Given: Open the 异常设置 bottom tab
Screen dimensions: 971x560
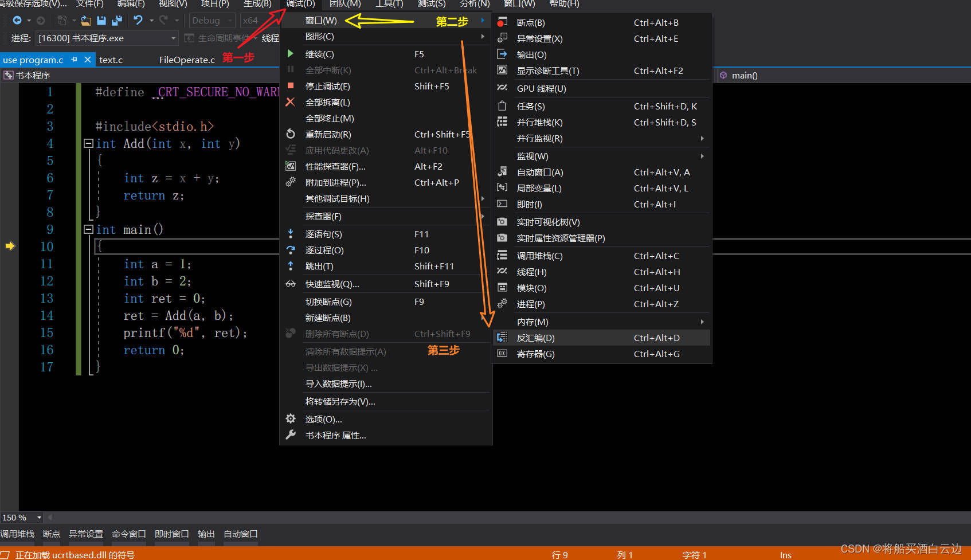Looking at the screenshot, I should point(86,534).
